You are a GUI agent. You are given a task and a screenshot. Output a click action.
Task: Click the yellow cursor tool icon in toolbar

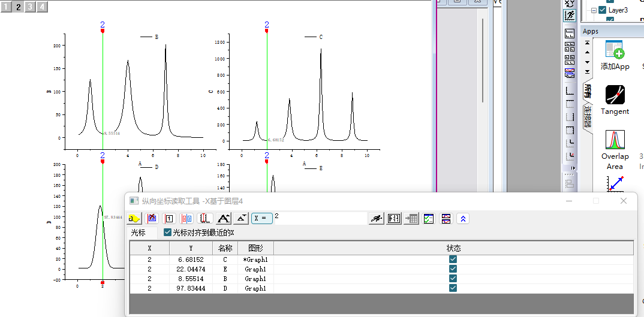(x=134, y=219)
